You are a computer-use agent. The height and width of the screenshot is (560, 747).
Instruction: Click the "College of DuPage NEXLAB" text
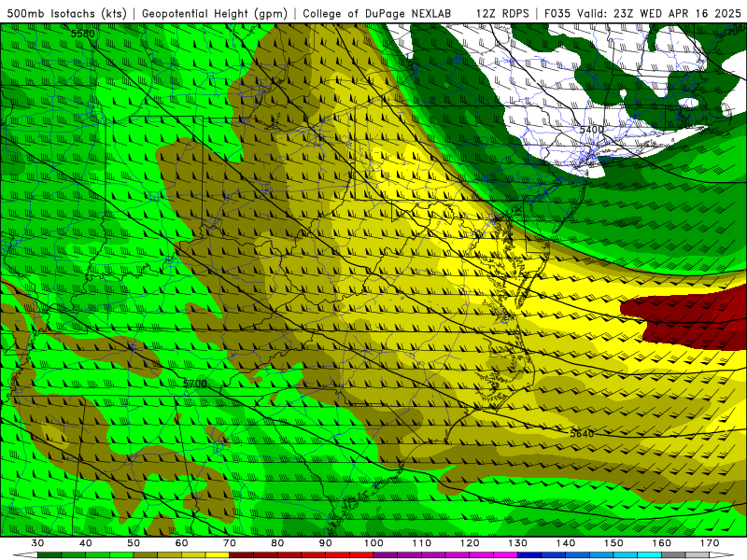376,14
